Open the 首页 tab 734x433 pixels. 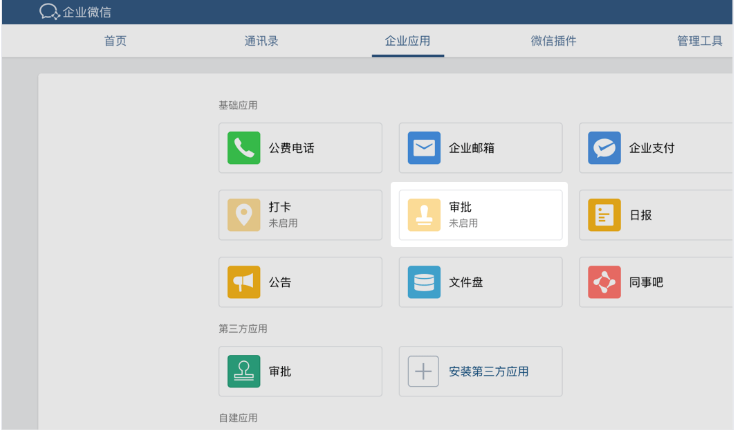[115, 41]
